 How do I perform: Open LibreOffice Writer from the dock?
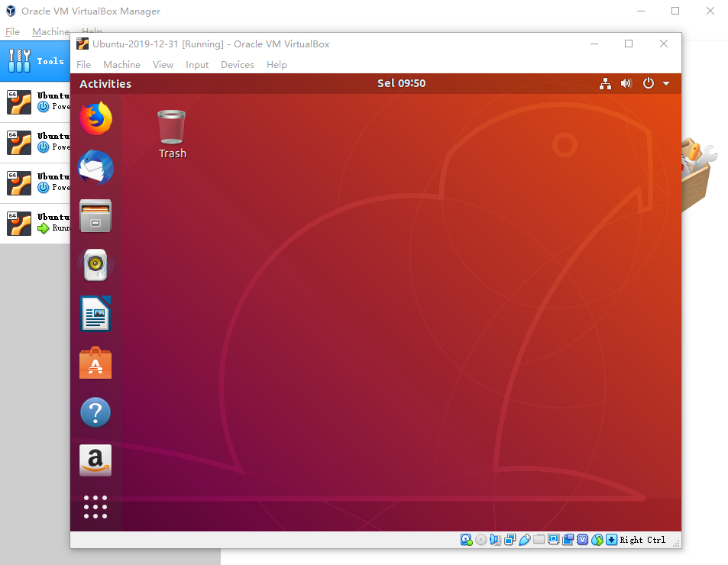(95, 314)
